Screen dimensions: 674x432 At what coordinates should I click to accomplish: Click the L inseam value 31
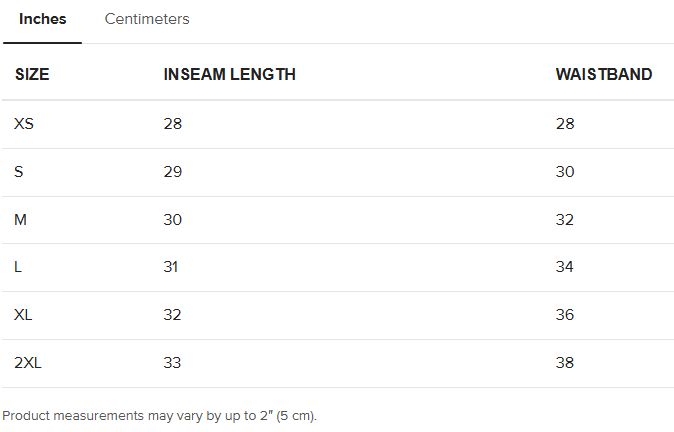click(171, 267)
